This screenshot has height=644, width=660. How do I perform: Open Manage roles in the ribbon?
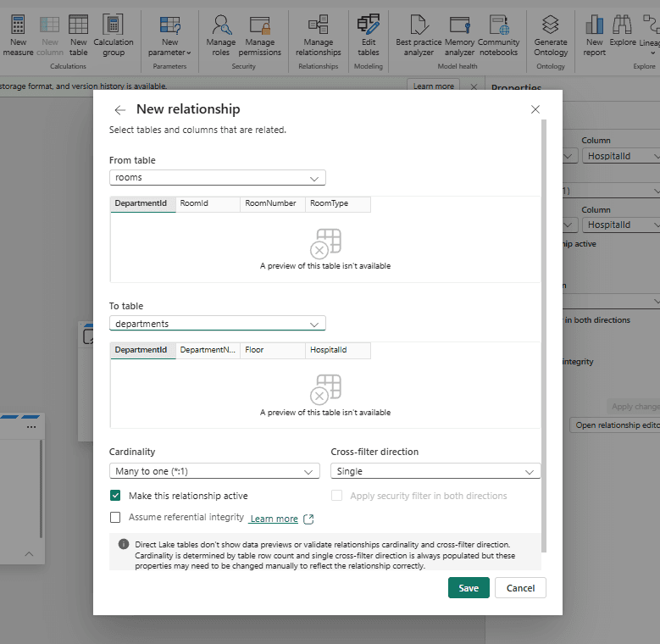click(220, 36)
